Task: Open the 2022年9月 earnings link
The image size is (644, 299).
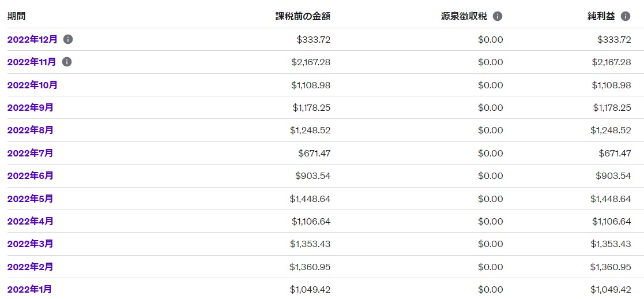Action: [30, 107]
